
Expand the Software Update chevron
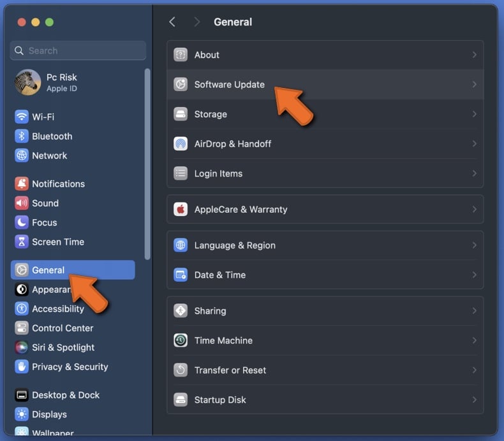474,84
